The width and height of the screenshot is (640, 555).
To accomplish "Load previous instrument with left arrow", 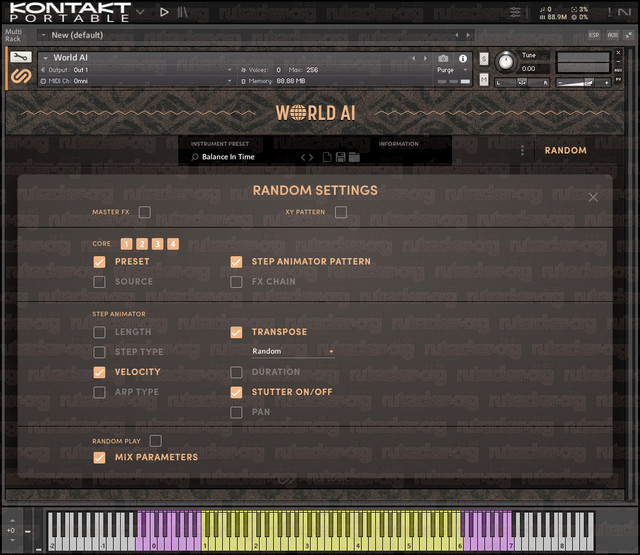I will [x=413, y=58].
